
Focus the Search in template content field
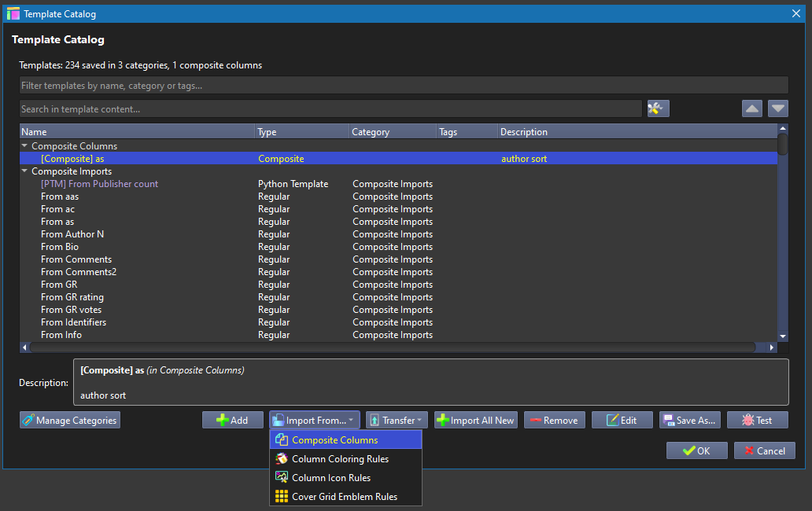[x=331, y=108]
